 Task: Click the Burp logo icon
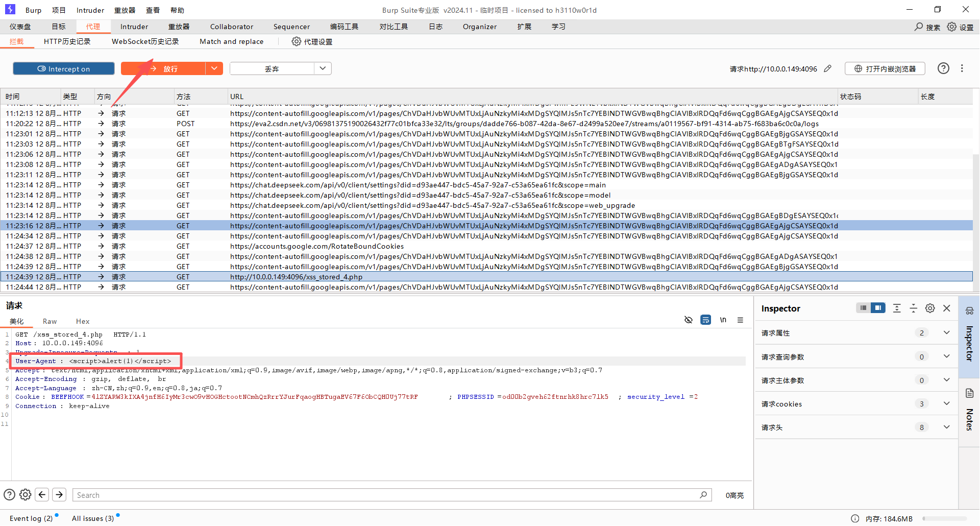10,9
